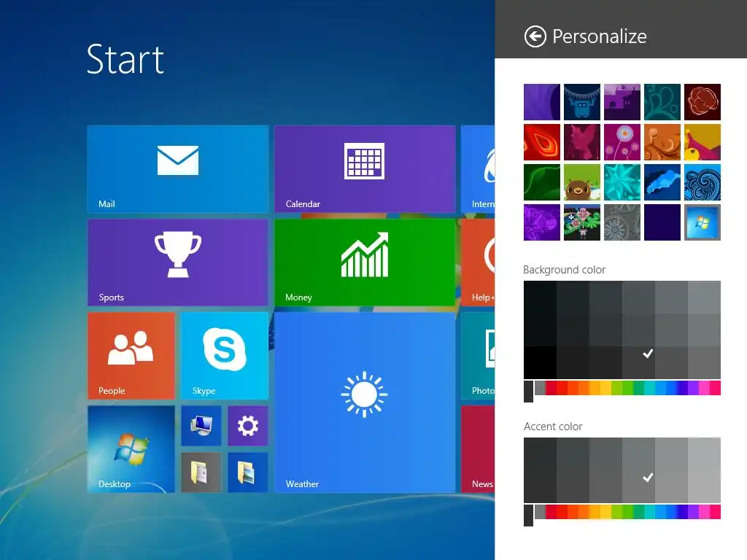Choose the teal star pattern thumbnail
The image size is (747, 560).
click(622, 182)
